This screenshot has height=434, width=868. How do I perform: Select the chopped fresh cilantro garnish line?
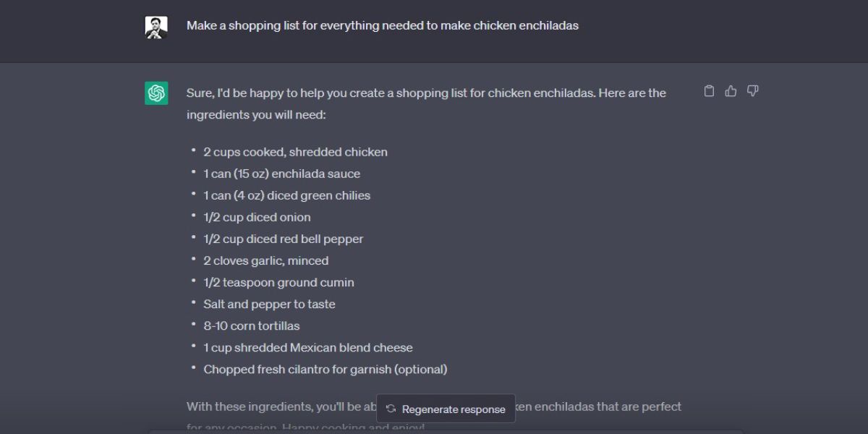pos(325,369)
